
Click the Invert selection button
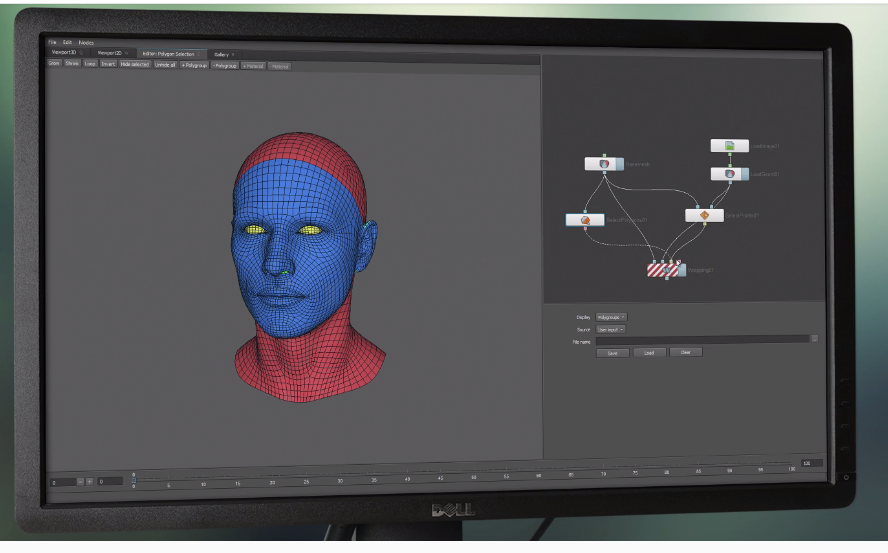(108, 64)
